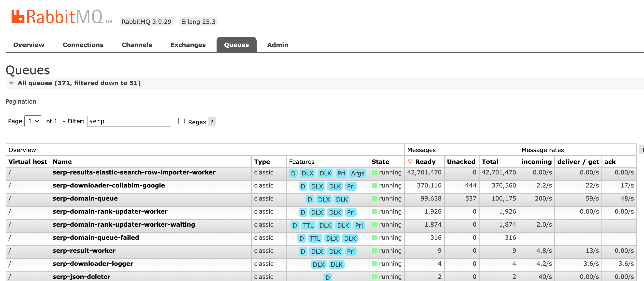This screenshot has height=281, width=644.
Task: Click the Unacked value 444
Action: coord(471,186)
